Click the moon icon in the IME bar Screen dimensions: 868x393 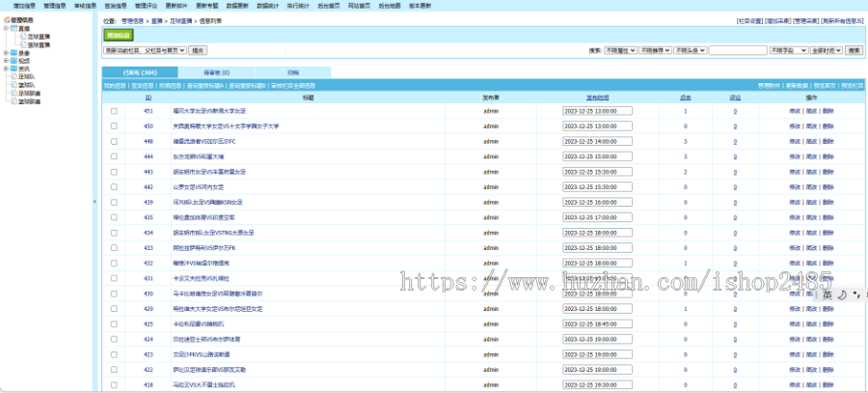pos(841,295)
